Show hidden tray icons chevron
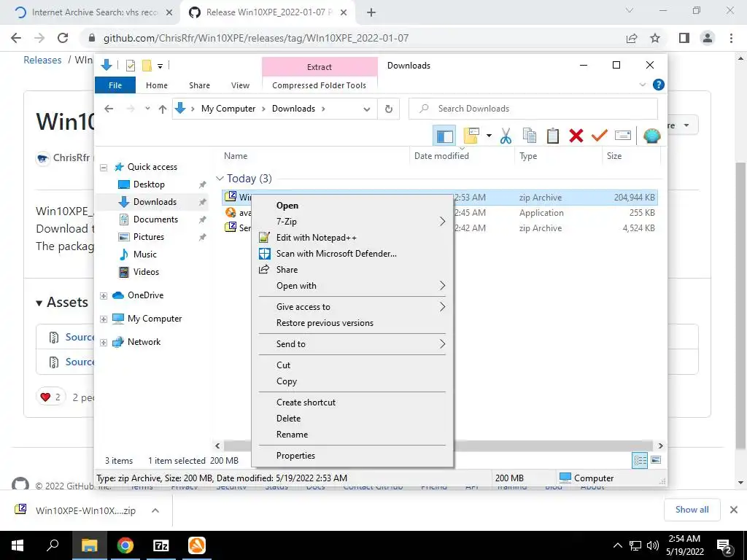 pos(617,545)
